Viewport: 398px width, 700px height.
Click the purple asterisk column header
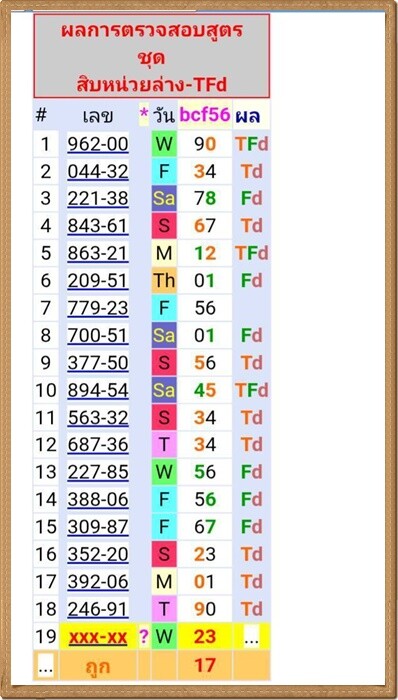click(x=144, y=115)
